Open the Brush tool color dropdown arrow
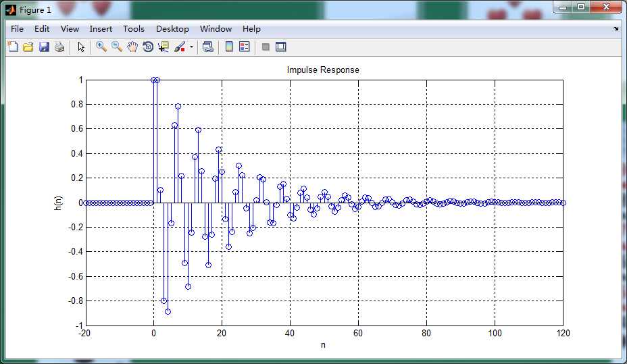Viewport: 627px width, 364px height. click(191, 47)
